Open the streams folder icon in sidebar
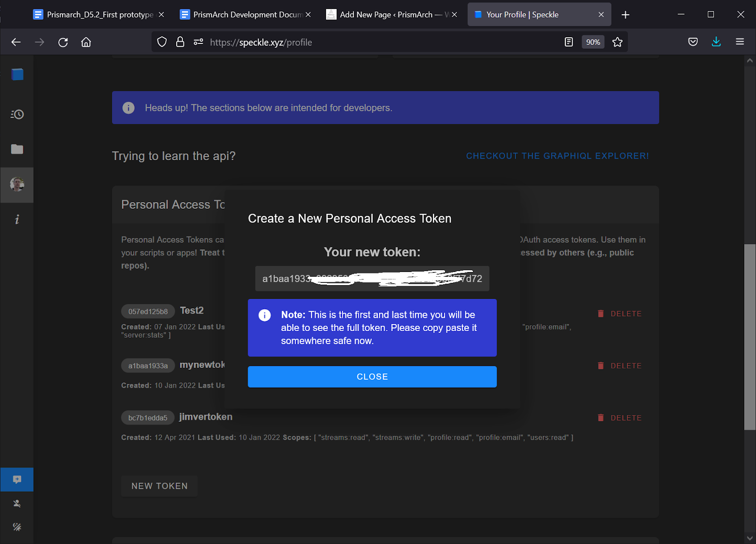756x544 pixels. point(17,149)
